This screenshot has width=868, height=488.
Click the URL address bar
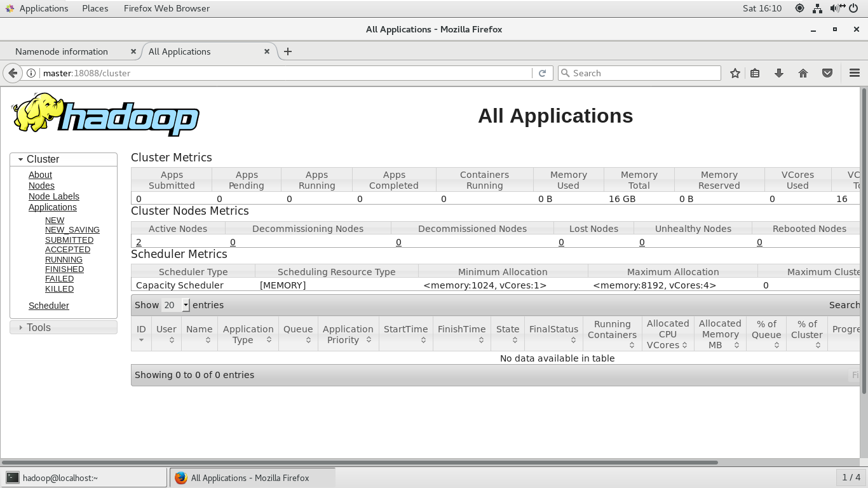coord(286,73)
